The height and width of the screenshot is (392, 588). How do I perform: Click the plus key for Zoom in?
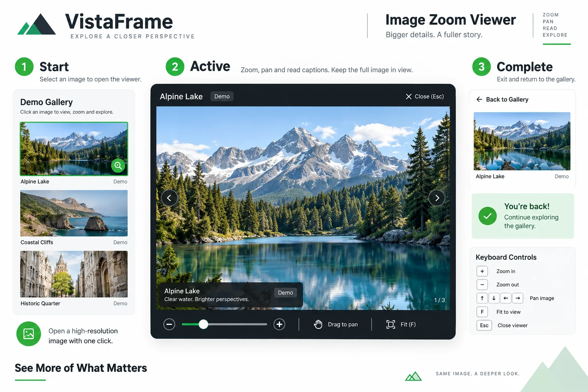[x=482, y=271]
